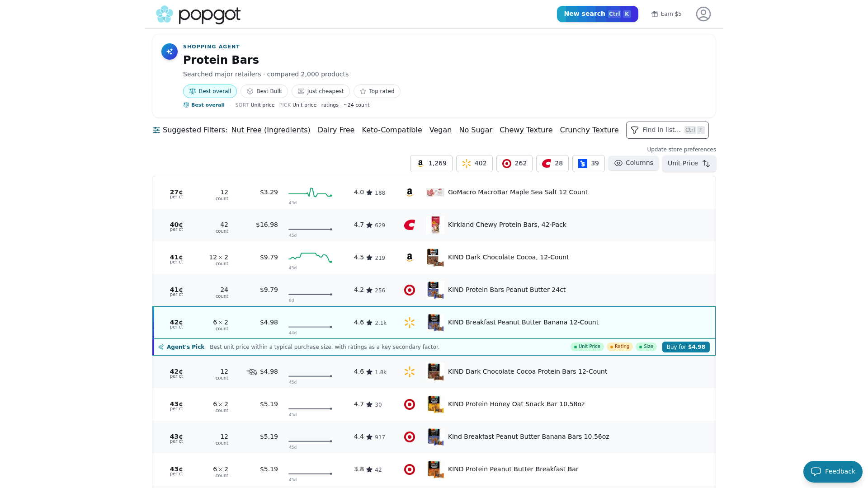Viewport: 868px width, 488px height.
Task: Click Amazon icon on KIND Dark Chocolate Cocoa 12-Count row
Action: click(410, 258)
